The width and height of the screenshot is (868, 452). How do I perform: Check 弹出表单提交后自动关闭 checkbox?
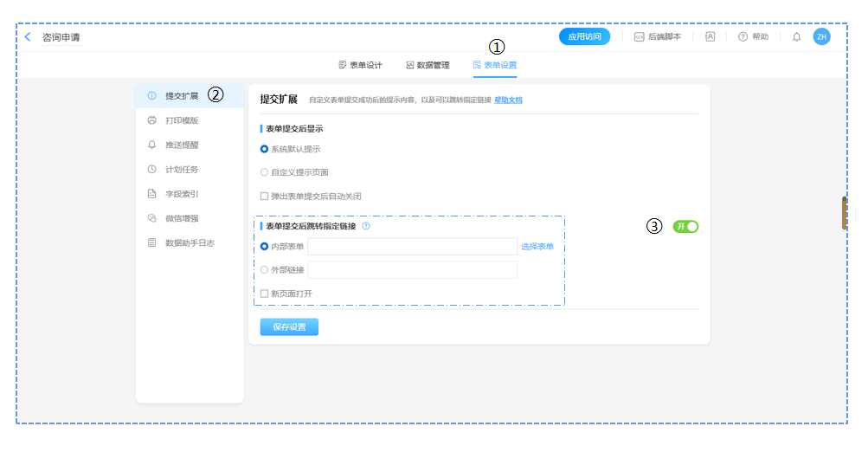pyautogui.click(x=265, y=197)
